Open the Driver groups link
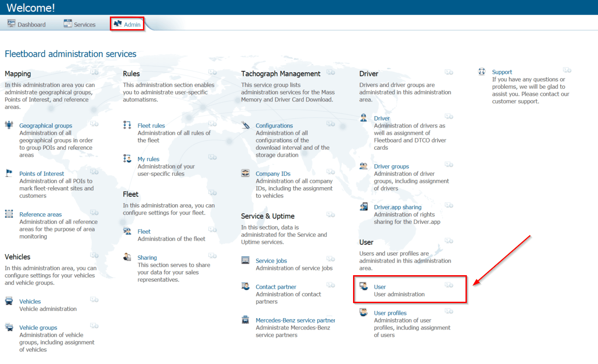 coord(391,166)
